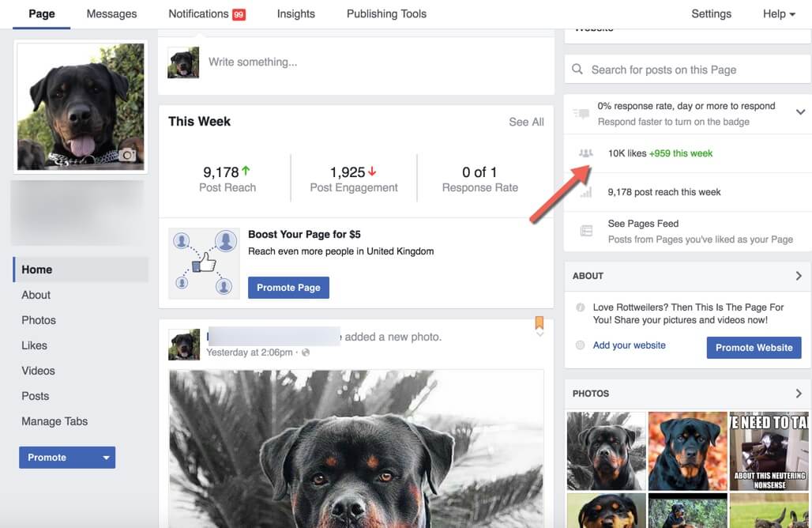This screenshot has width=812, height=528.
Task: Expand the response rate chevron
Action: tap(799, 112)
